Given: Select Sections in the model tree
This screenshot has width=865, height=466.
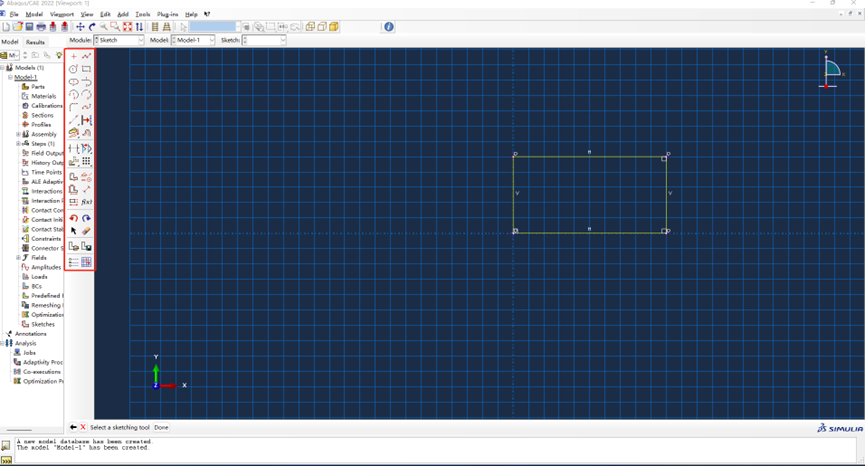Looking at the screenshot, I should (42, 115).
